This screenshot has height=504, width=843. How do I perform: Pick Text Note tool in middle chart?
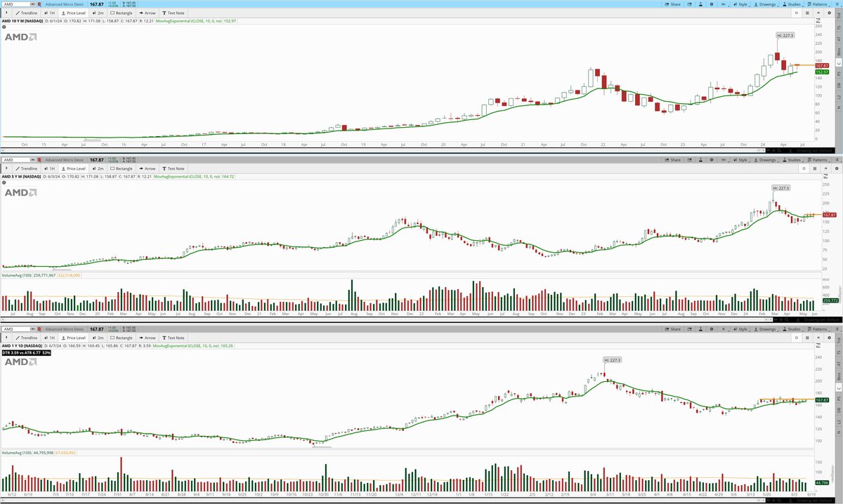coord(173,168)
